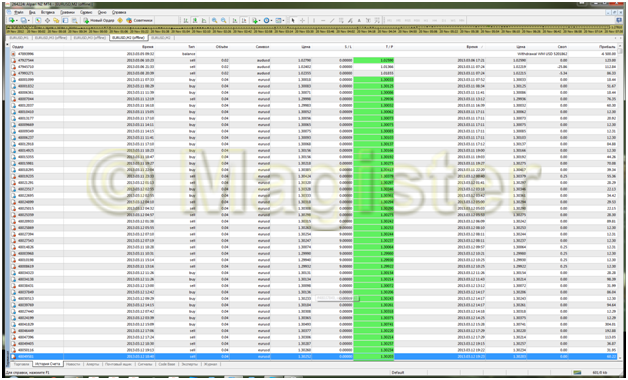Click the Новый ордер button

point(99,20)
